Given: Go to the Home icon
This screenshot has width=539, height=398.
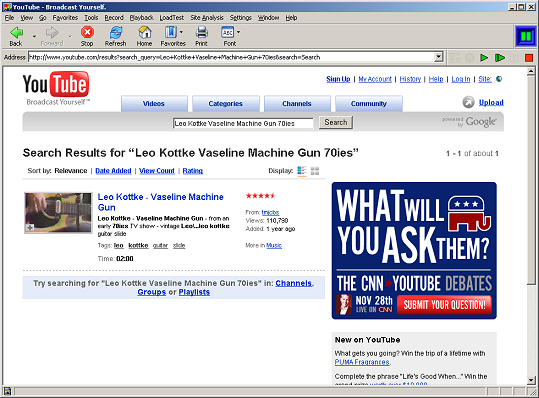Looking at the screenshot, I should (145, 33).
